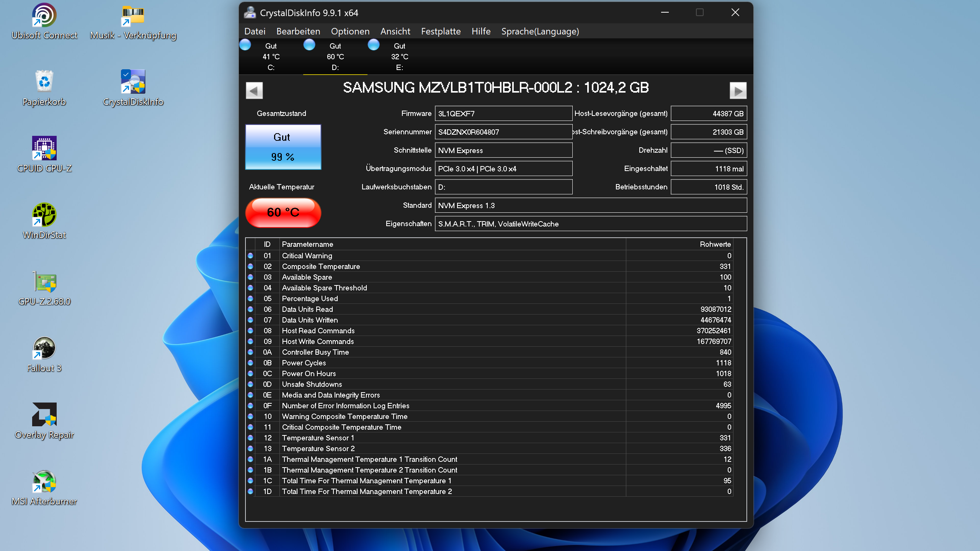The height and width of the screenshot is (551, 980).
Task: Launch CPUID CPU-Z from the desktop
Action: click(44, 155)
